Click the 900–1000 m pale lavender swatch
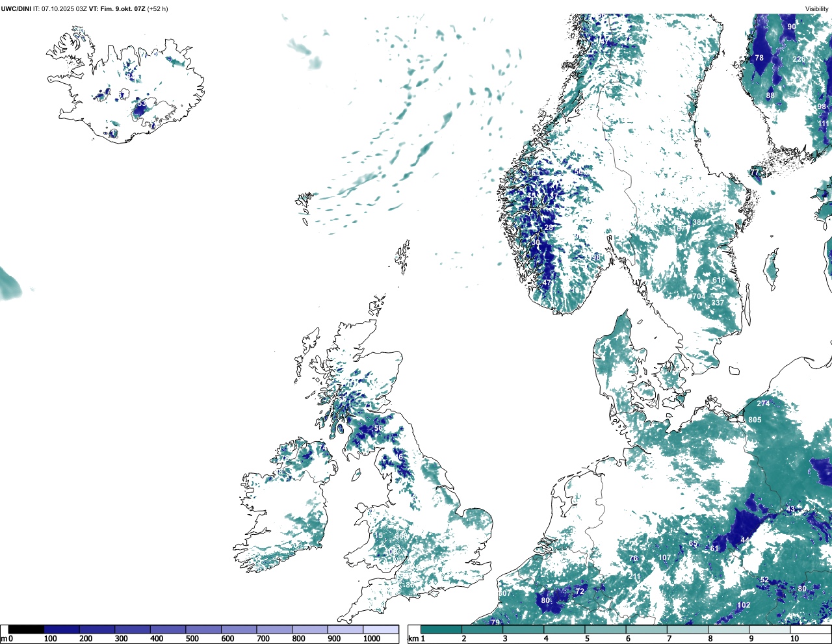The width and height of the screenshot is (832, 644). (x=345, y=629)
